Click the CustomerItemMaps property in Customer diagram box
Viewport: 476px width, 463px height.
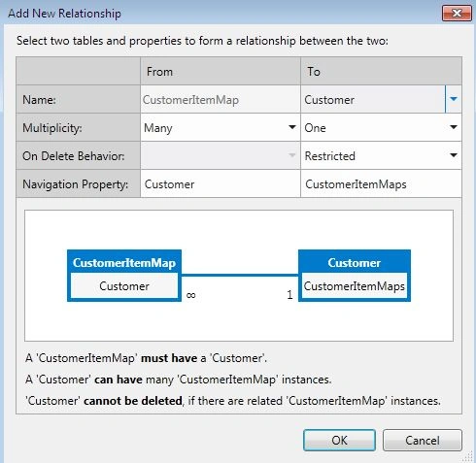tap(355, 286)
